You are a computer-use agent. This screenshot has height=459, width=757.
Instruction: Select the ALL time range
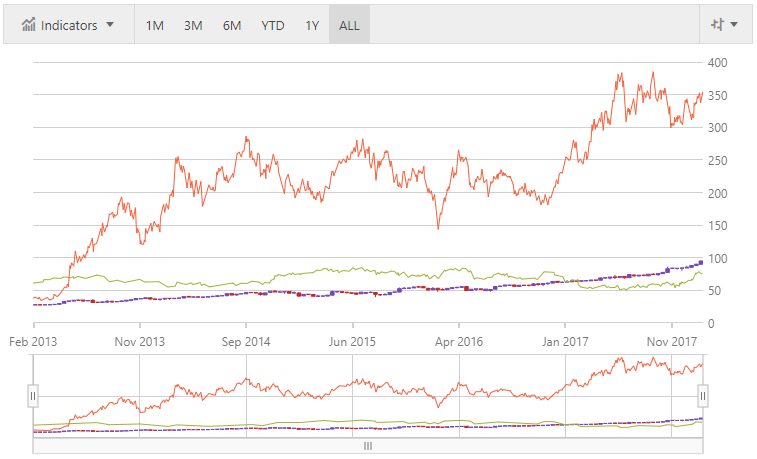pyautogui.click(x=349, y=25)
